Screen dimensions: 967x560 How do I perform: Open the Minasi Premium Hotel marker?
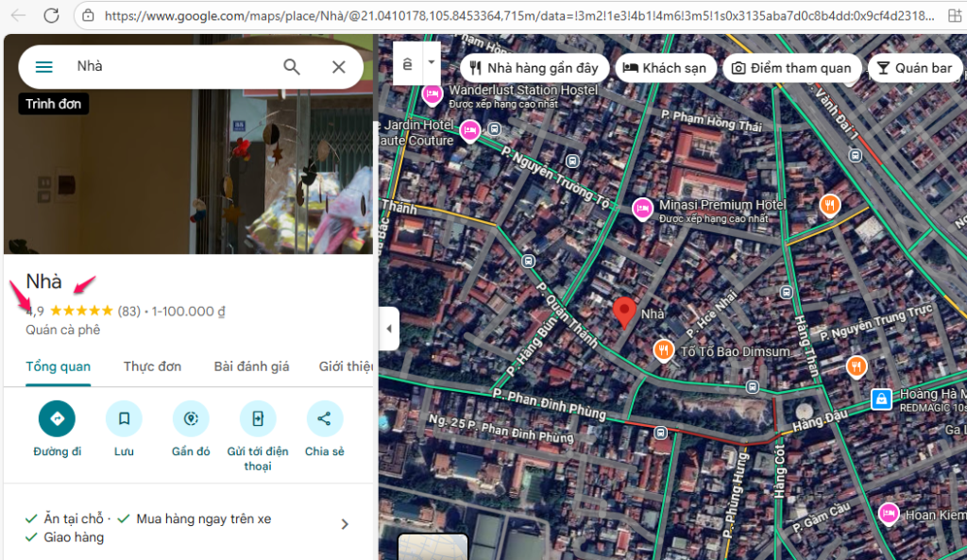click(x=643, y=207)
